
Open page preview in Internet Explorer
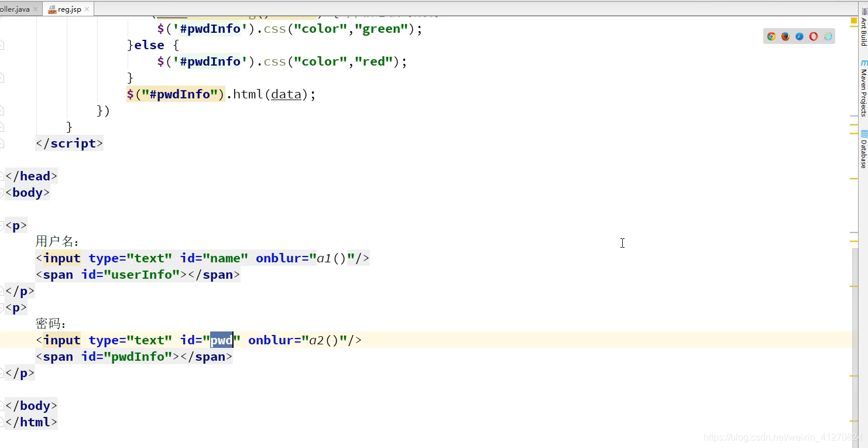828,36
